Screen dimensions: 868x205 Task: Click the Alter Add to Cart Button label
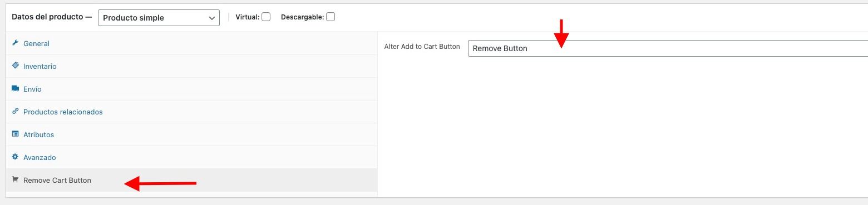tap(422, 47)
